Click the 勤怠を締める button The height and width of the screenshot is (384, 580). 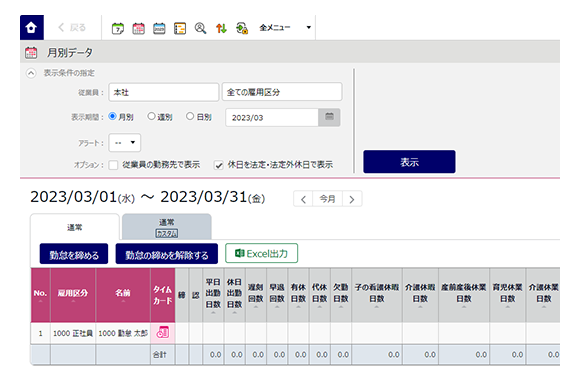(74, 255)
